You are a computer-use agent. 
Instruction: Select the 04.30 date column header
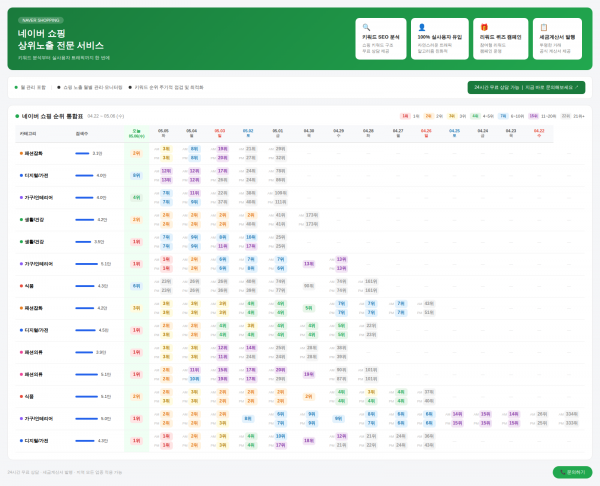(x=309, y=133)
